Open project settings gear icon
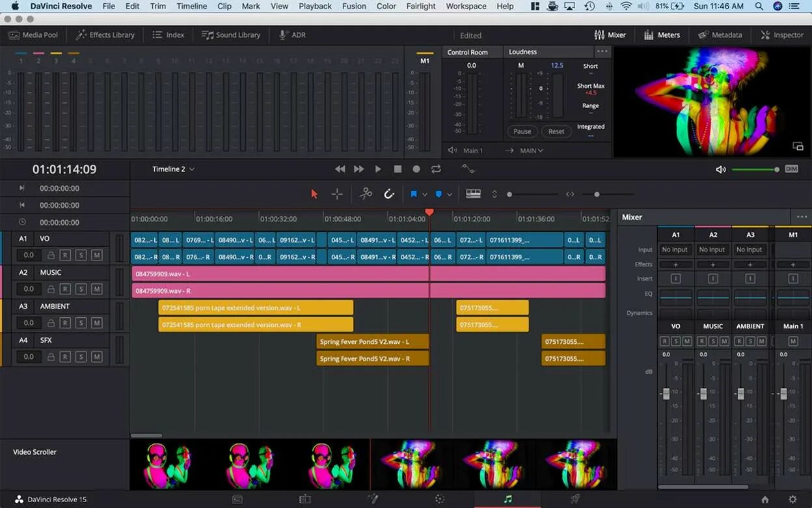 (x=792, y=500)
